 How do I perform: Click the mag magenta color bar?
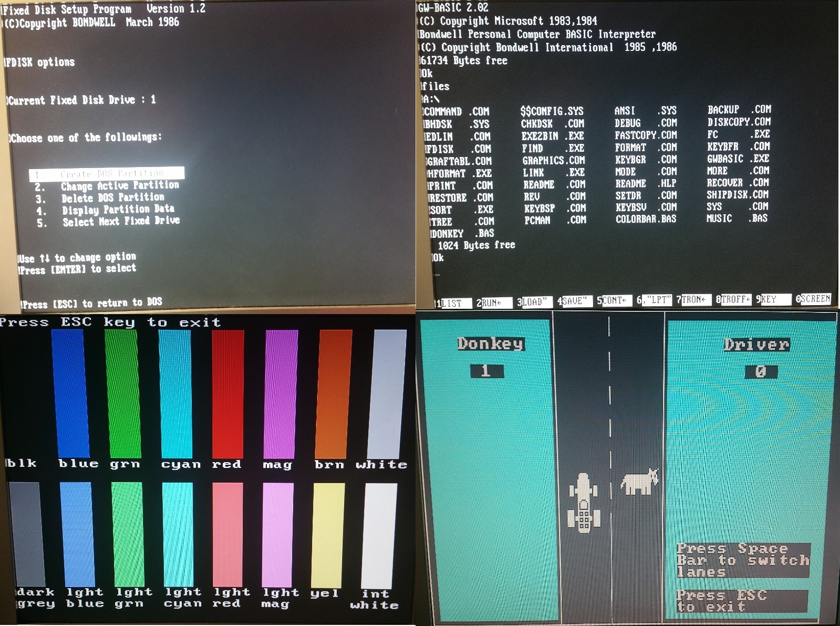(x=281, y=393)
